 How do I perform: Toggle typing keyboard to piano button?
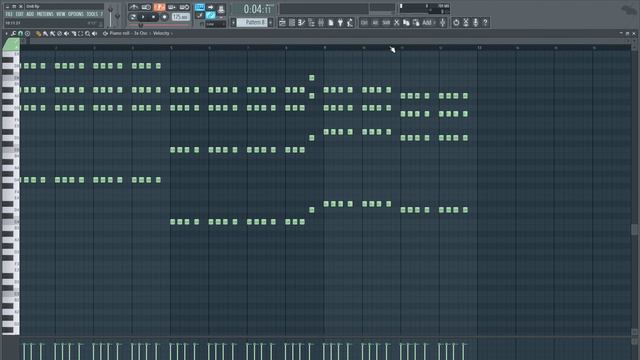click(x=200, y=7)
